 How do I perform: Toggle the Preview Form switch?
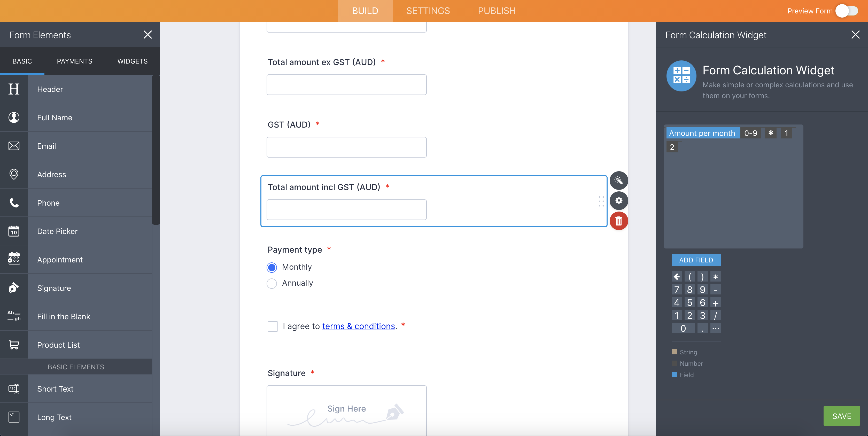847,11
